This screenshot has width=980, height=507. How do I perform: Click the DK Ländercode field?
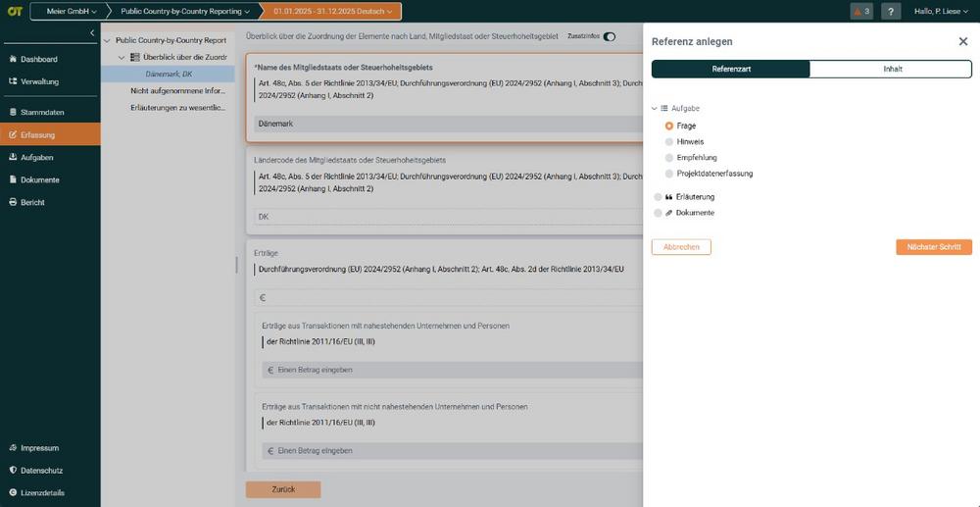coord(449,217)
